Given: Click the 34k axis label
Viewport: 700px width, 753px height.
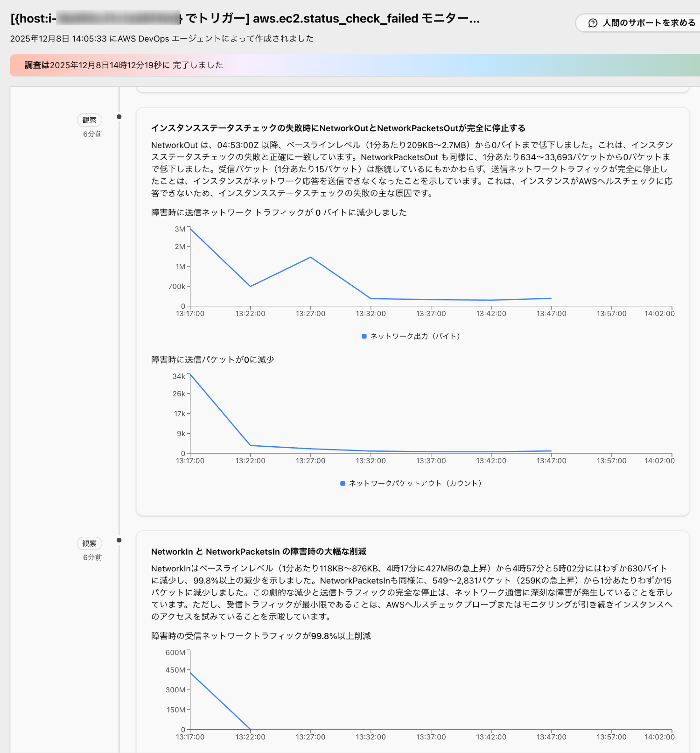Looking at the screenshot, I should [x=179, y=376].
